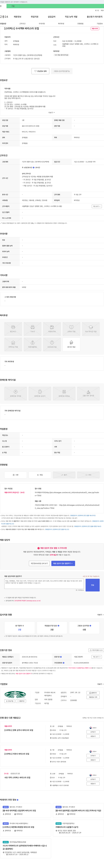Open the 실업급여 menu
Viewport: 104px width, 868px height.
coord(52,17)
